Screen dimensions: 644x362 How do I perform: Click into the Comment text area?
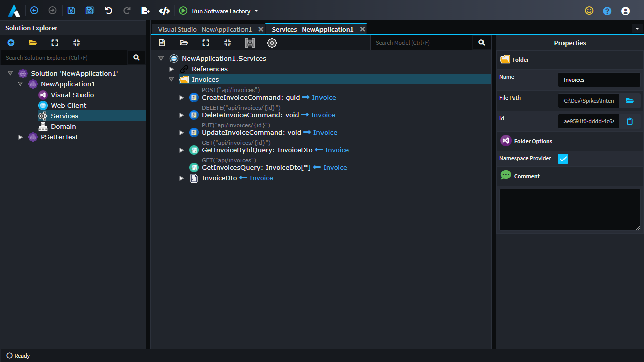(570, 210)
